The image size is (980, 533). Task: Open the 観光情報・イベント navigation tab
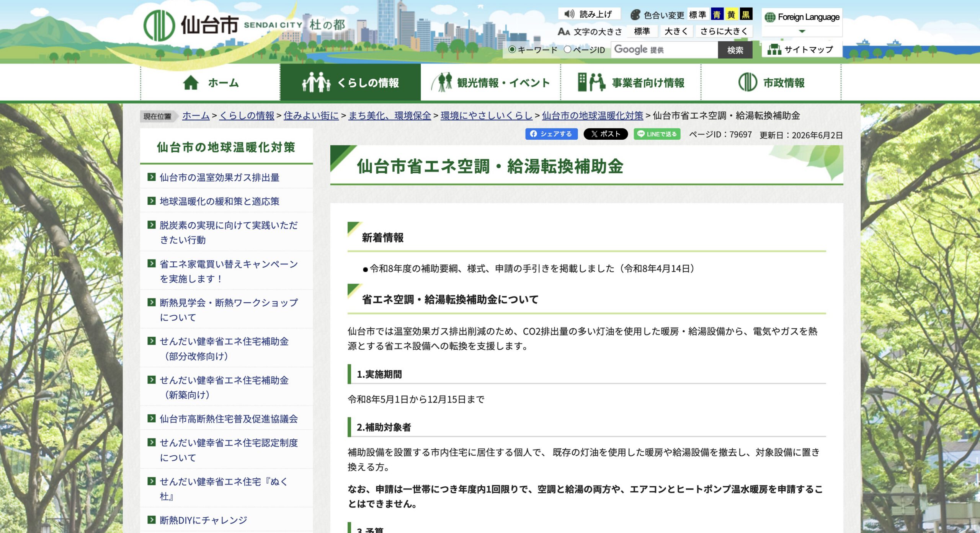tap(490, 82)
